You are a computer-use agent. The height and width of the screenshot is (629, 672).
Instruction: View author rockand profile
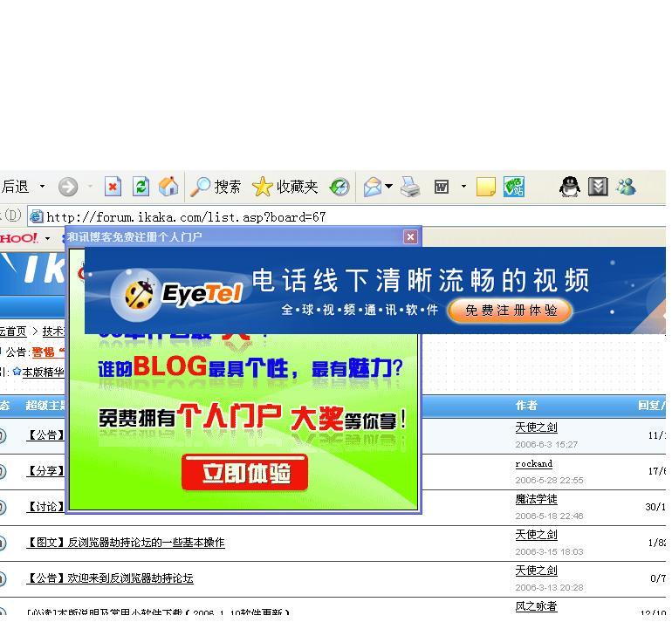[x=533, y=463]
